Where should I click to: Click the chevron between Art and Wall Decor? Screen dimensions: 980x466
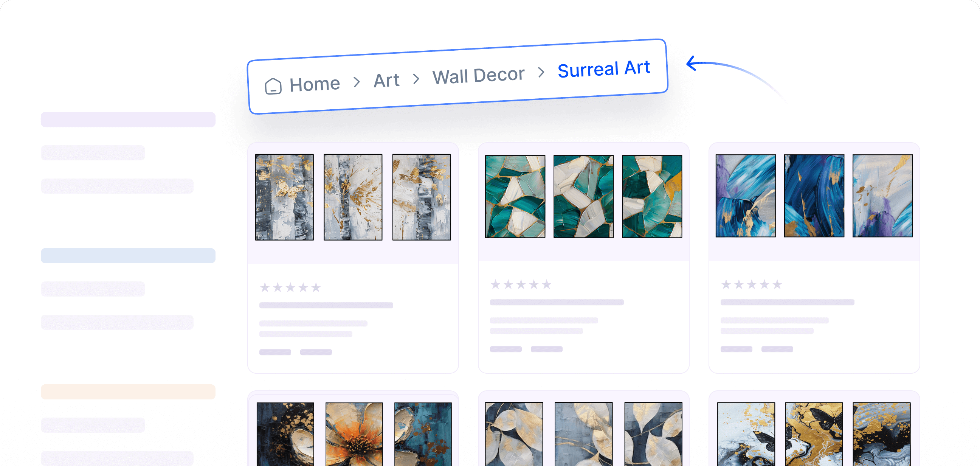(416, 79)
